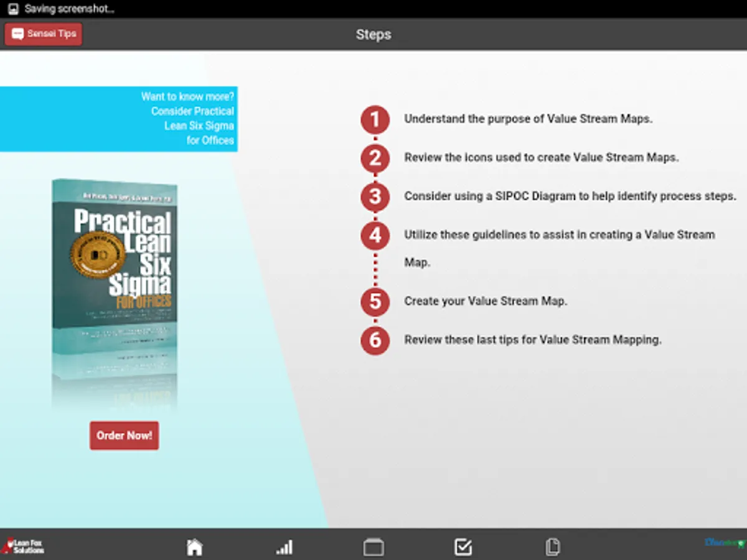Open 'Understand the purpose of Value Stream Maps'
This screenshot has height=560, width=747.
pos(529,119)
